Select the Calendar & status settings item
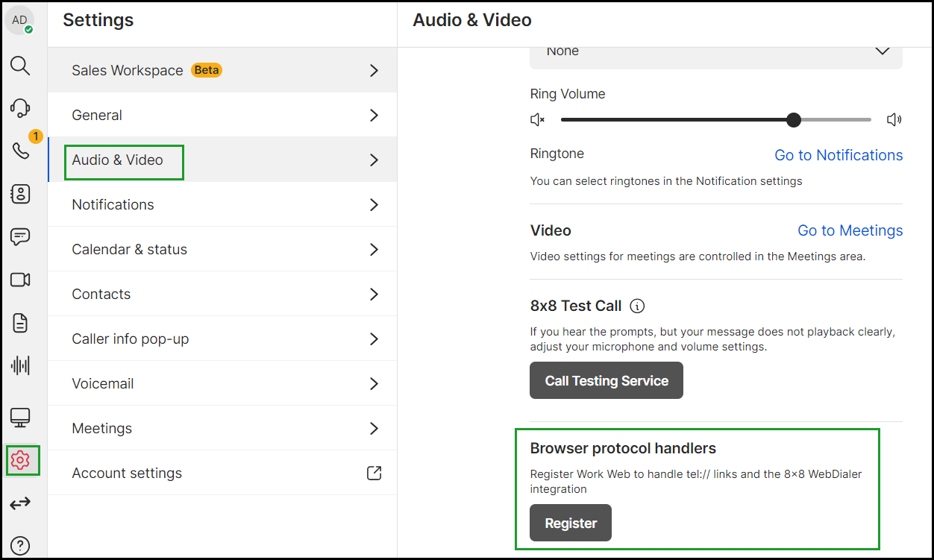The width and height of the screenshot is (934, 560). [x=222, y=249]
